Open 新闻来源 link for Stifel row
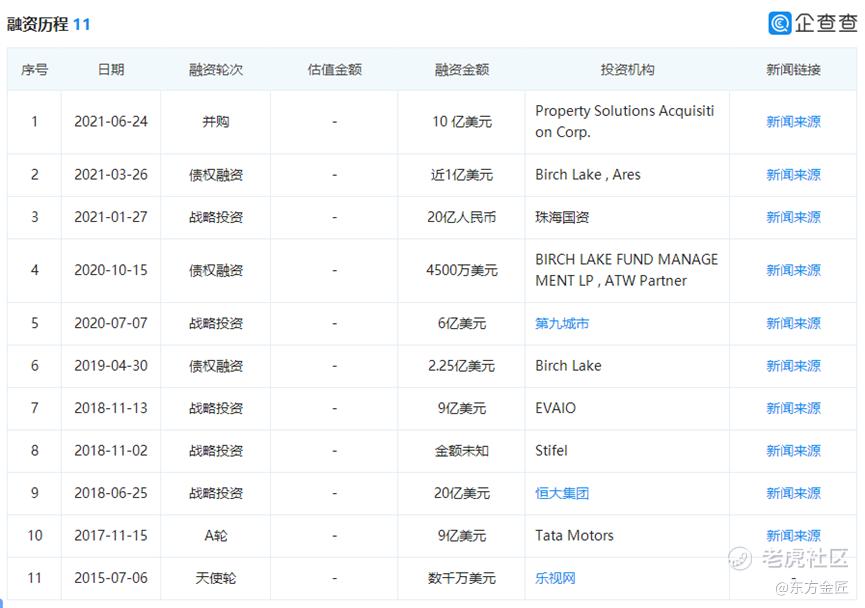This screenshot has width=865, height=608. coord(793,451)
